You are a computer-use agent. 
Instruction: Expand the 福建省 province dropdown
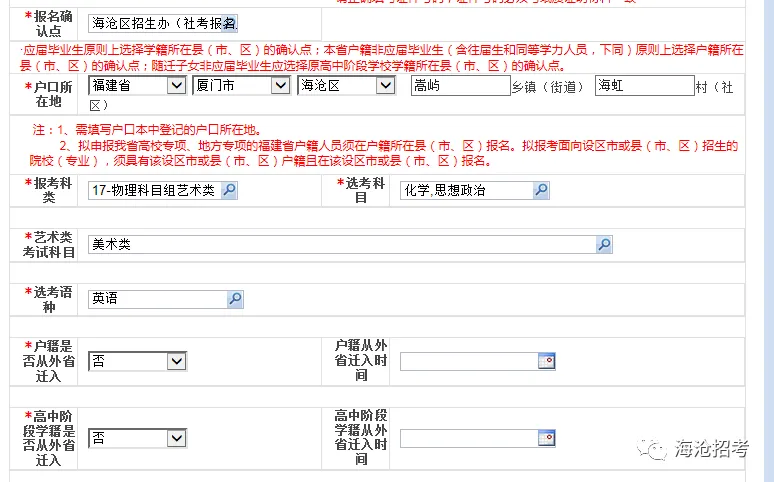(176, 85)
